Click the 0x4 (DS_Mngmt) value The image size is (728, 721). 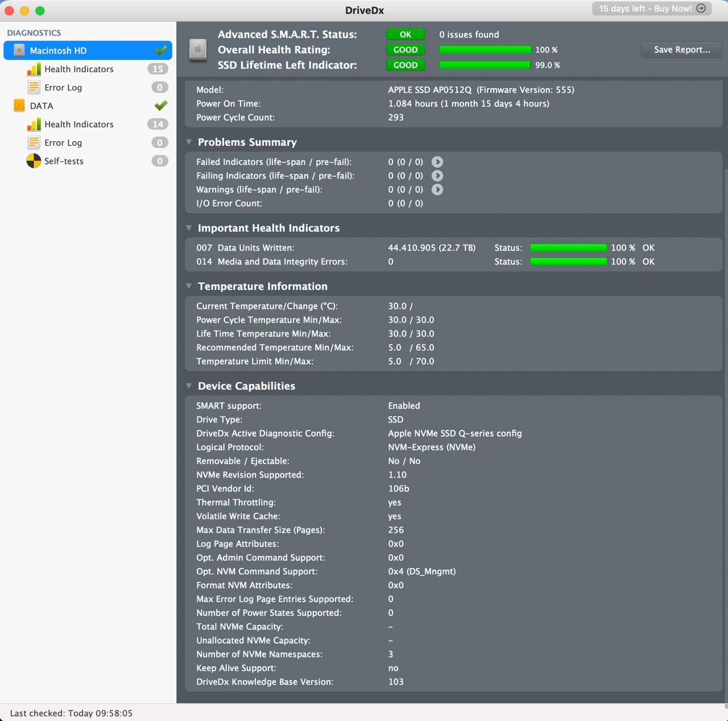click(x=422, y=571)
